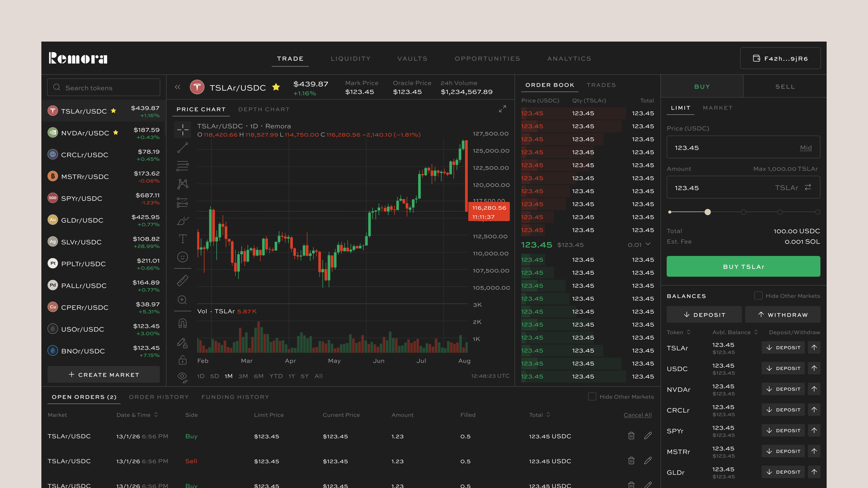
Task: Click the zoom in chart tool
Action: click(182, 299)
